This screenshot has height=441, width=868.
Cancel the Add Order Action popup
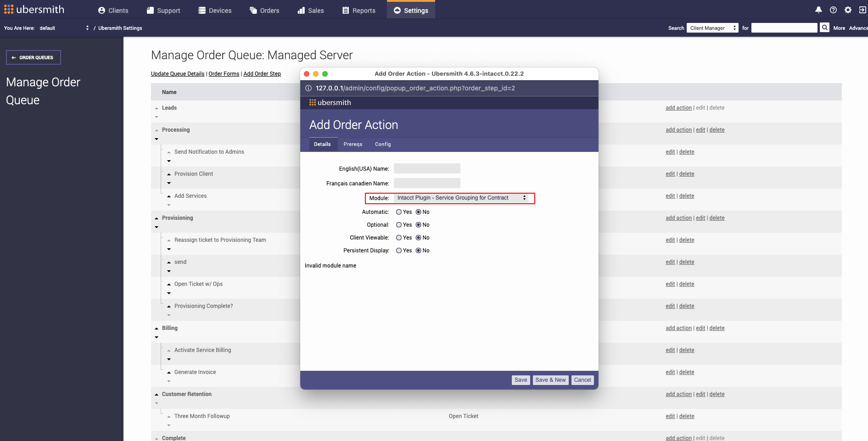[582, 380]
